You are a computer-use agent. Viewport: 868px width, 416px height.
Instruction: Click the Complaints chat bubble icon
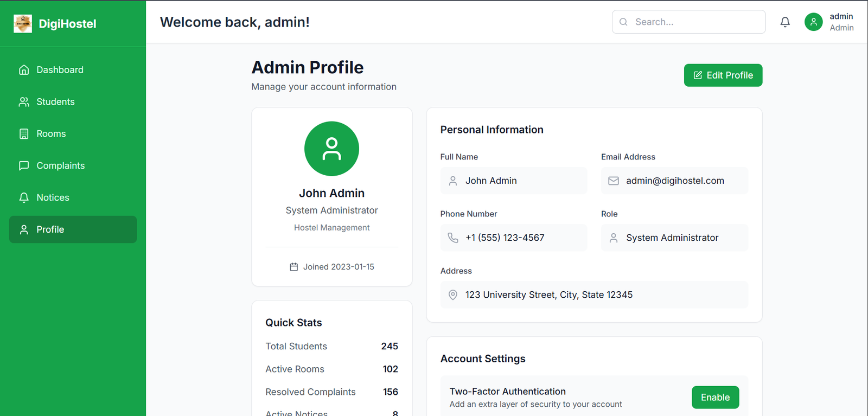[x=24, y=166]
